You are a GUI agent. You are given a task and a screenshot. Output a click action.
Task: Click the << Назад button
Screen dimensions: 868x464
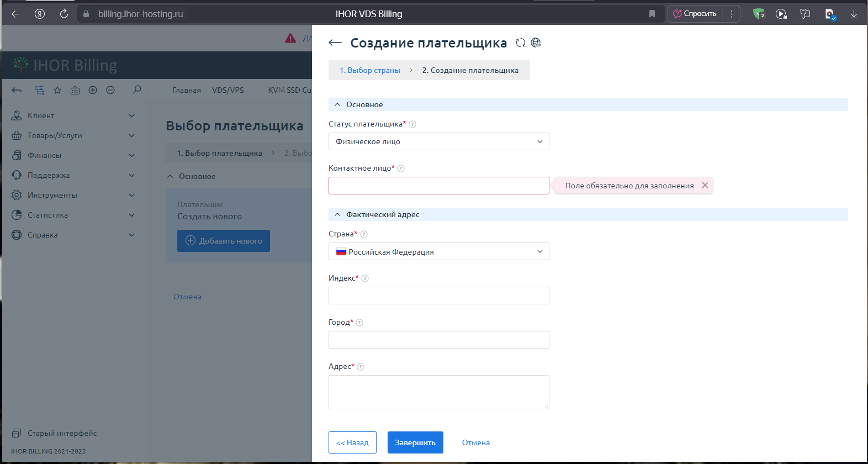tap(352, 442)
